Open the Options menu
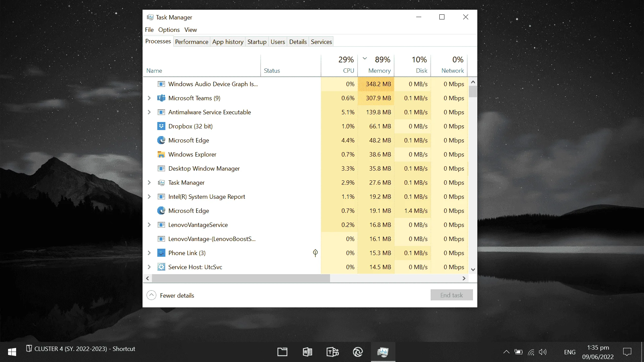The height and width of the screenshot is (362, 644). [x=169, y=30]
